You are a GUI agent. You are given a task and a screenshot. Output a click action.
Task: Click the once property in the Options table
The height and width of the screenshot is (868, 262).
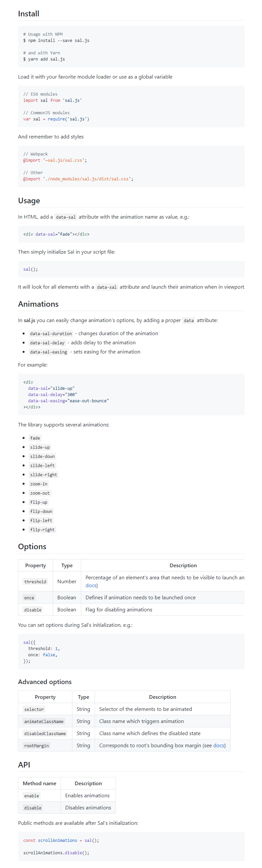click(x=29, y=598)
